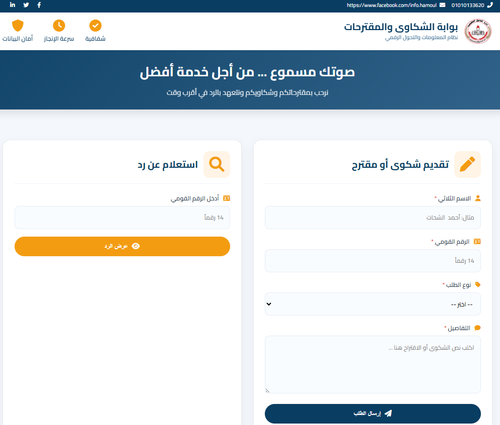Click the phone number 01010133620
The height and width of the screenshot is (425, 500).
click(468, 5)
